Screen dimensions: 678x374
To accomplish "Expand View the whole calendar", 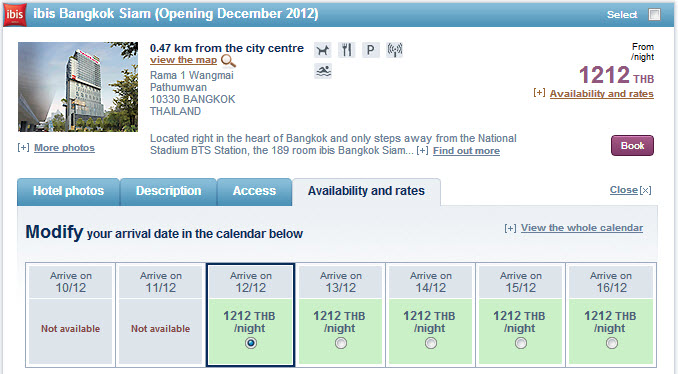I will coord(582,227).
